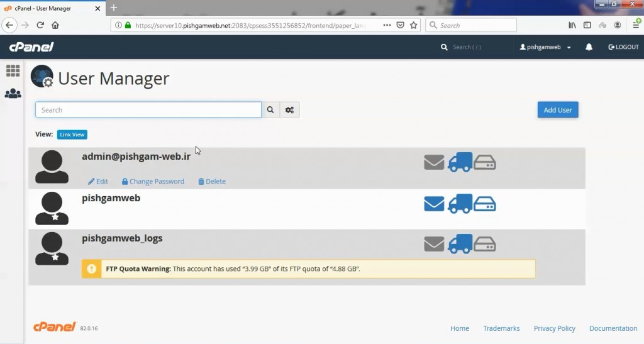Click the cPanel logo in the header

pos(31,47)
